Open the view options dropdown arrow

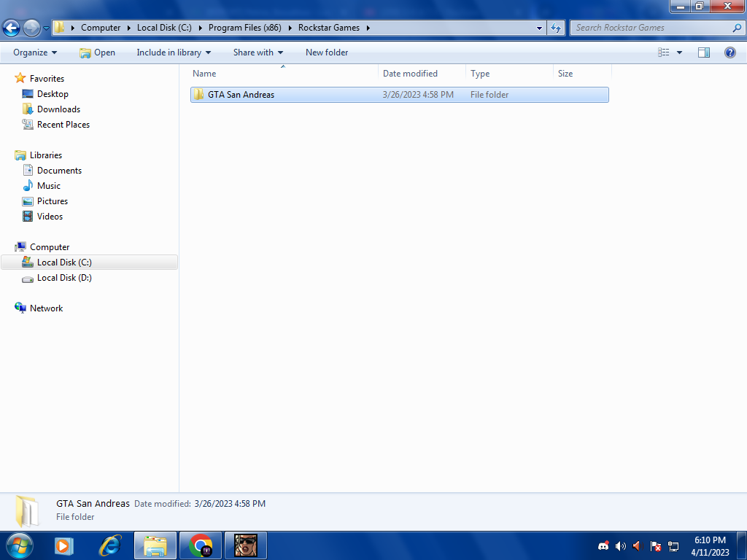coord(679,52)
